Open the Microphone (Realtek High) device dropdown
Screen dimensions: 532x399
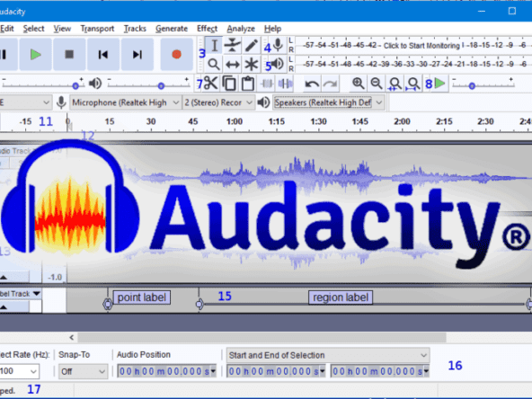(x=125, y=102)
